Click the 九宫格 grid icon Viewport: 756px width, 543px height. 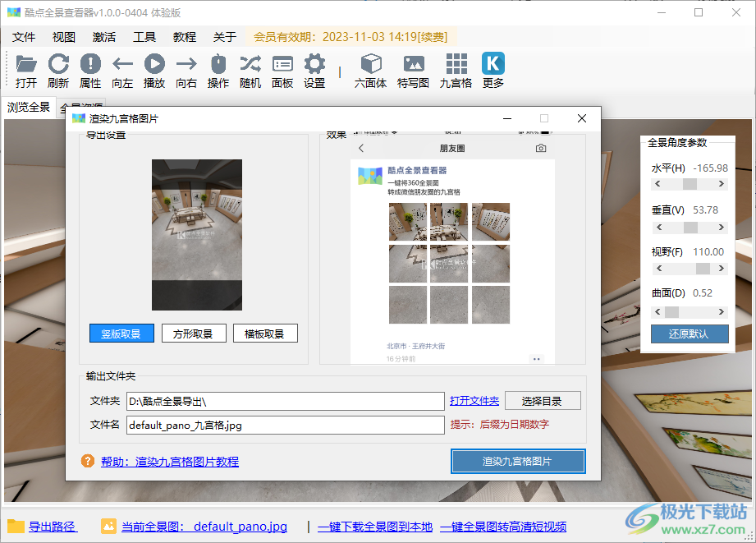pyautogui.click(x=456, y=64)
